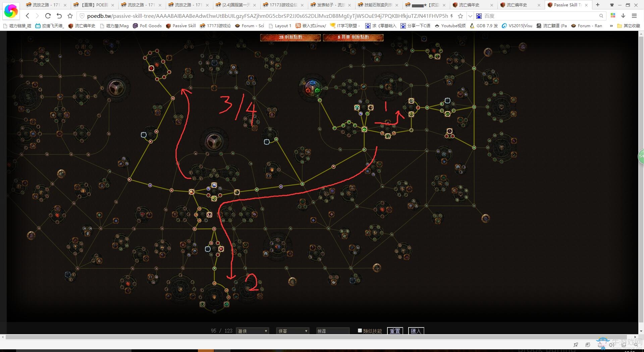This screenshot has height=352, width=644.
Task: Click the vertical scrollbar up arrow
Action: [641, 34]
